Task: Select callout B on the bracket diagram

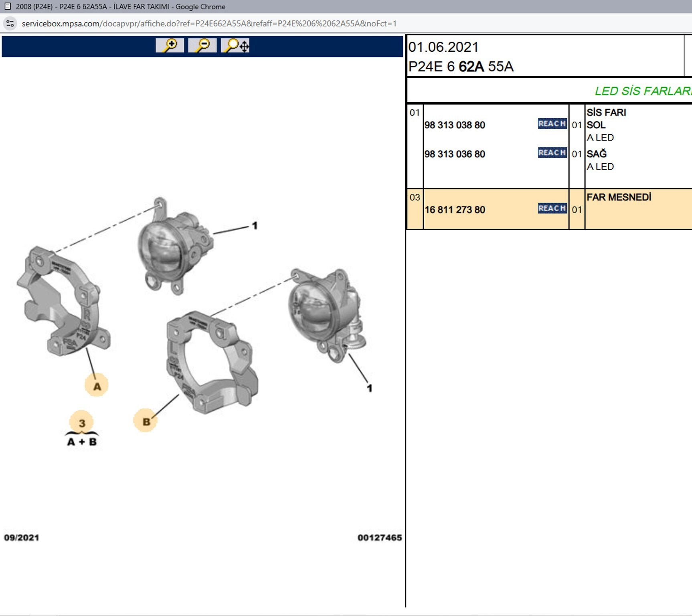Action: [x=146, y=421]
